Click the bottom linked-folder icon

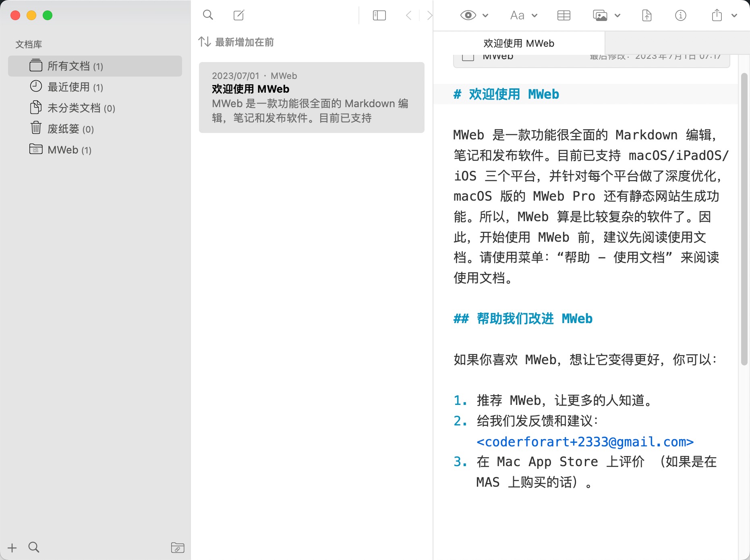point(178,548)
